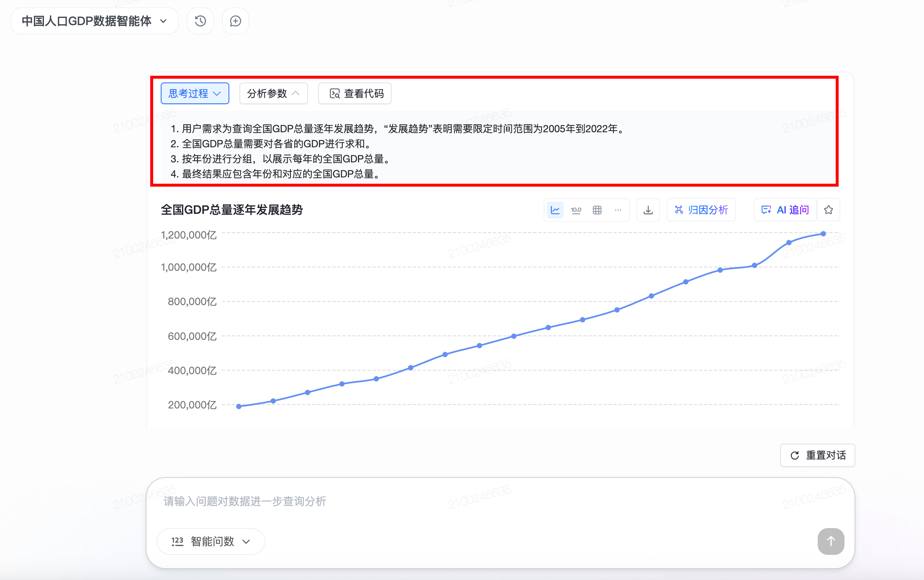Download the chart data

click(x=648, y=210)
